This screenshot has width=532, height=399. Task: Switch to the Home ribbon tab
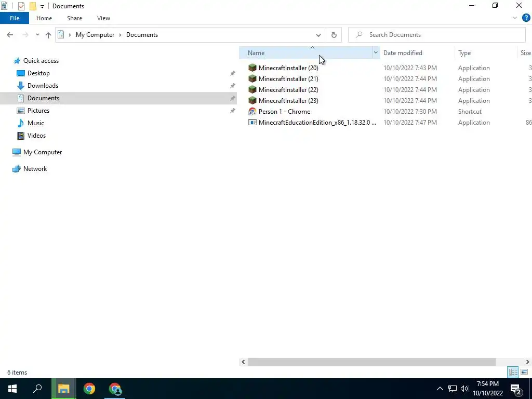coord(44,18)
